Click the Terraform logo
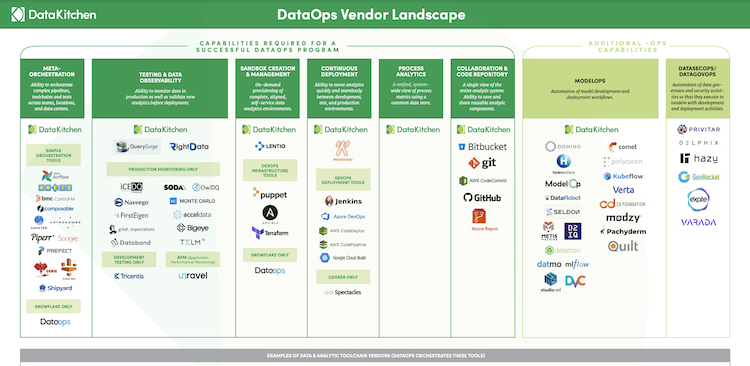 pyautogui.click(x=270, y=233)
